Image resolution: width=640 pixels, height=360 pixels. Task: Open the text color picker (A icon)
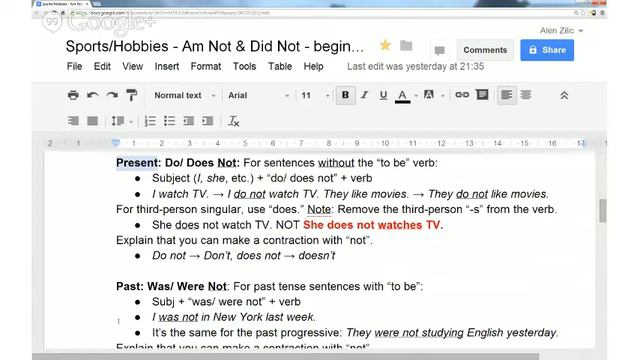click(x=402, y=96)
